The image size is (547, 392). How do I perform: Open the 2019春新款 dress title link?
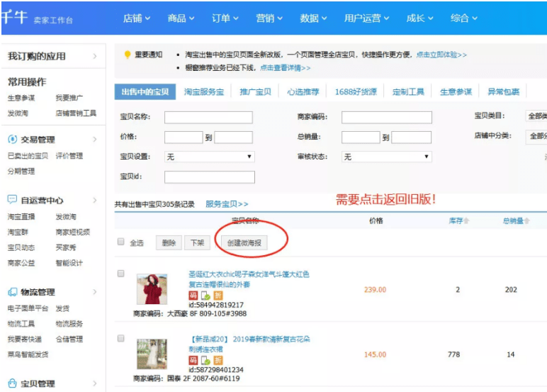(x=249, y=344)
